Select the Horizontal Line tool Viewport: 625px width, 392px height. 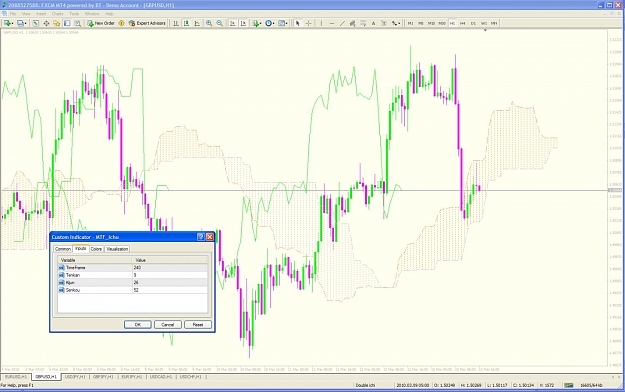click(332, 24)
